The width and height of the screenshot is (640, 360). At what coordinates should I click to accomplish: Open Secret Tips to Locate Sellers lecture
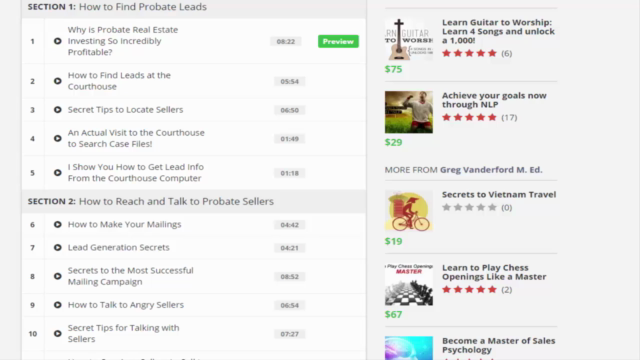[125, 109]
